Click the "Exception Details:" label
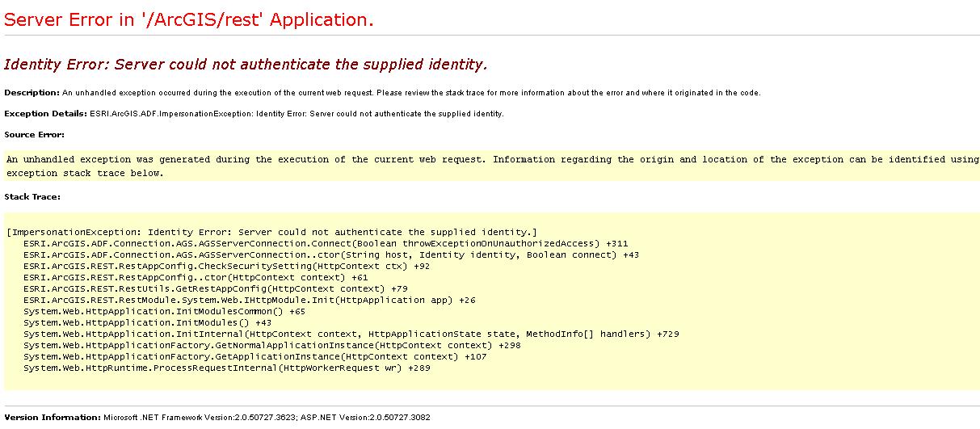 [45, 114]
